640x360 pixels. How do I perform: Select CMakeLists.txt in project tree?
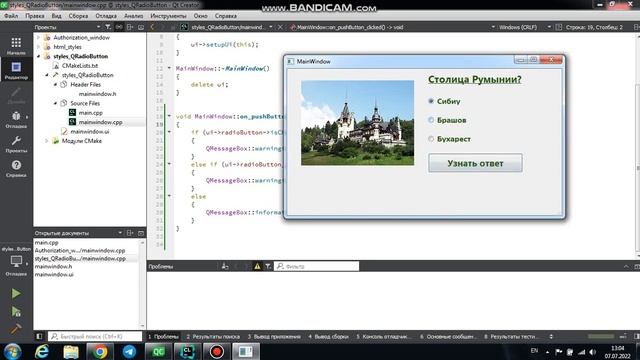point(80,65)
